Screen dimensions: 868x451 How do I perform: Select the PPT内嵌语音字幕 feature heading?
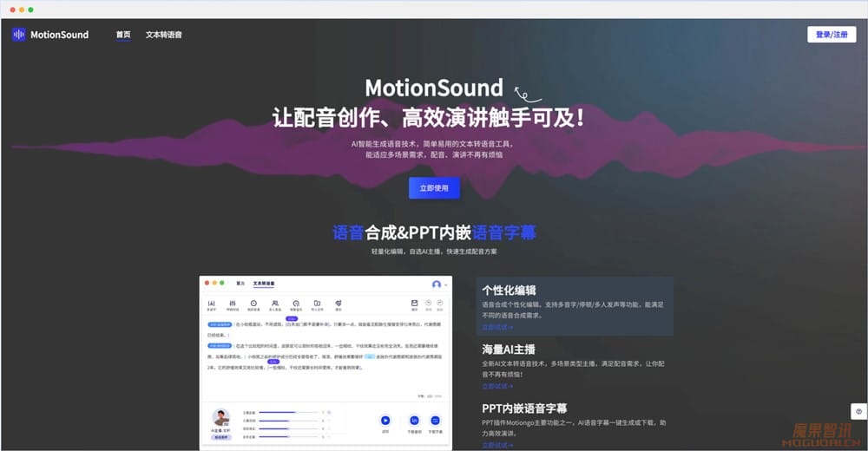tap(524, 409)
